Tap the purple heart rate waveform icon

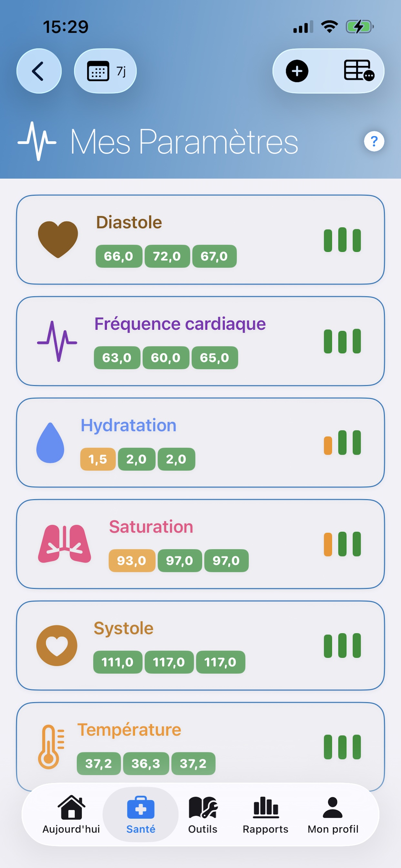coord(57,341)
